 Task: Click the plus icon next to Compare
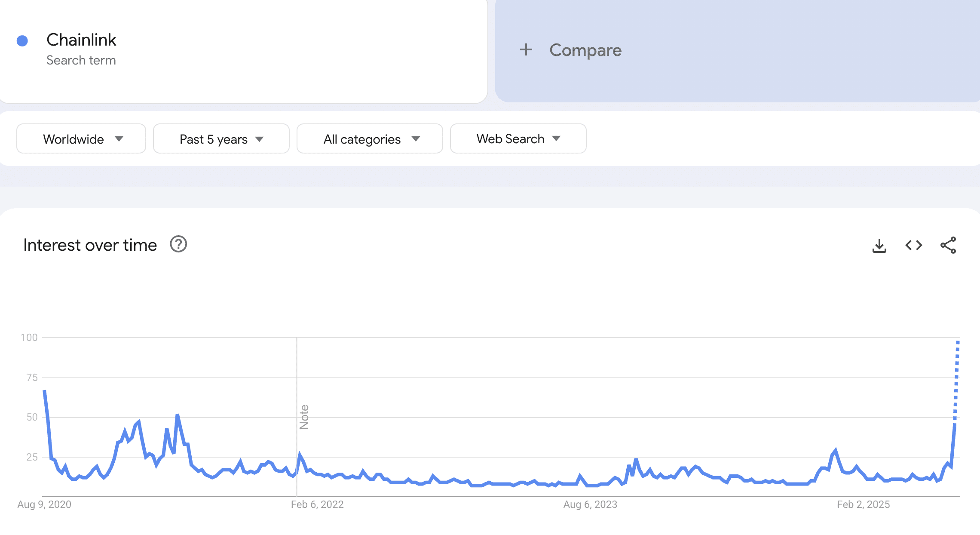pyautogui.click(x=526, y=50)
